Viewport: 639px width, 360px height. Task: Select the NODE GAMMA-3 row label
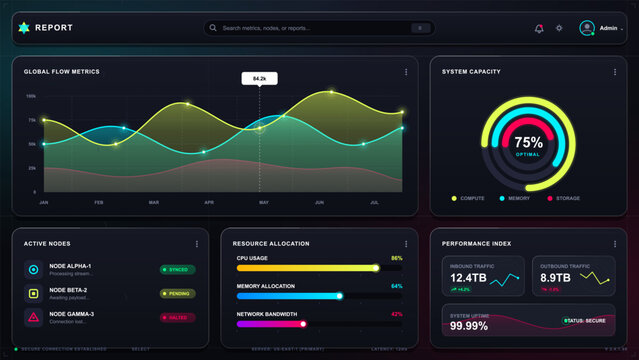[x=72, y=314]
